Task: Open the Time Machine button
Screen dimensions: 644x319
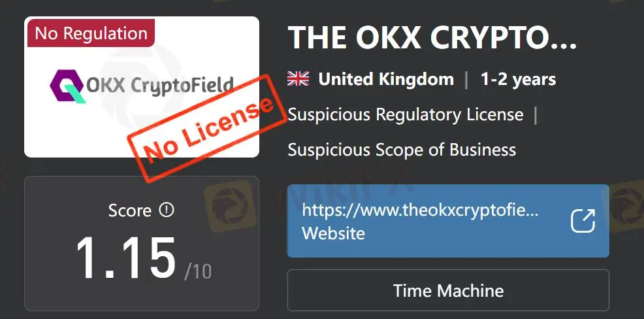Action: (448, 290)
